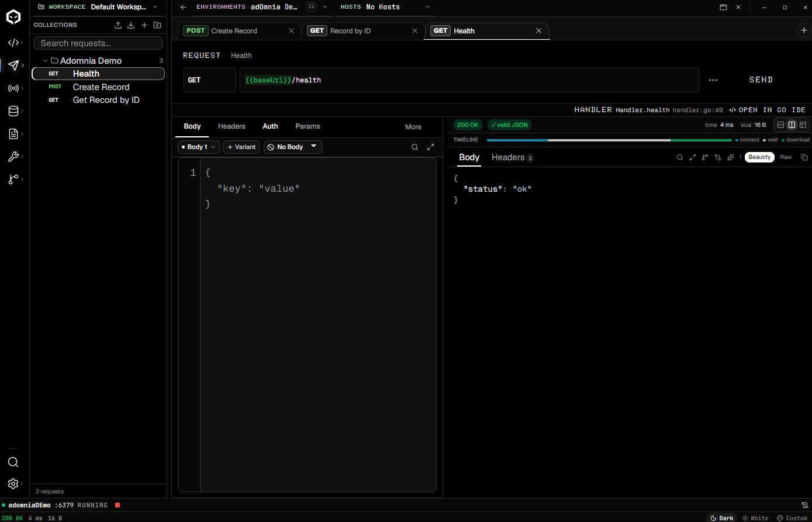Click Open in Go IDE link
812x522 pixels.
(767, 110)
